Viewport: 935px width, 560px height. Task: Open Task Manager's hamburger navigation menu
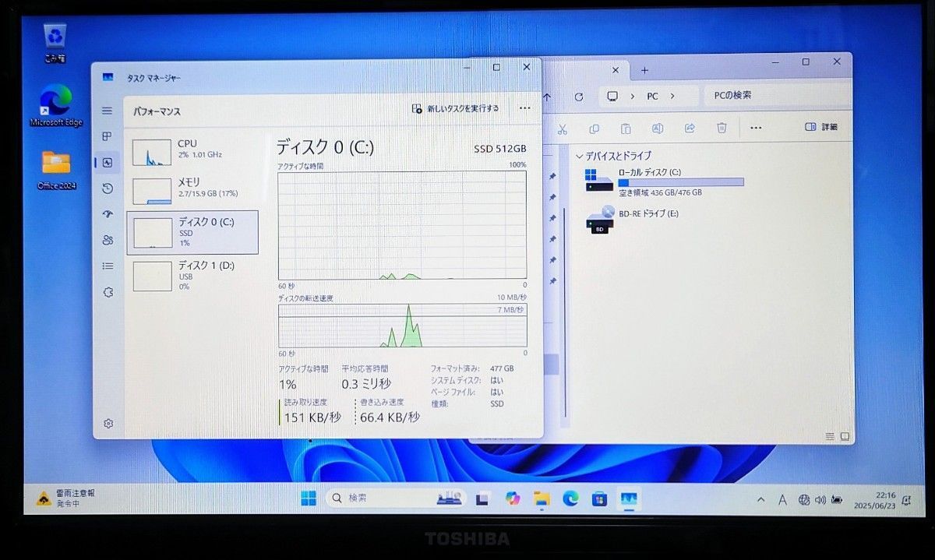107,111
